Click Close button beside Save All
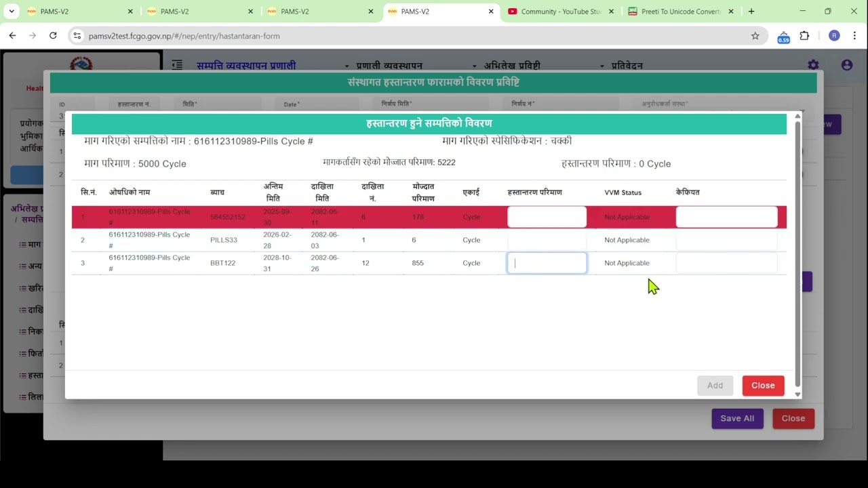 pos(793,418)
